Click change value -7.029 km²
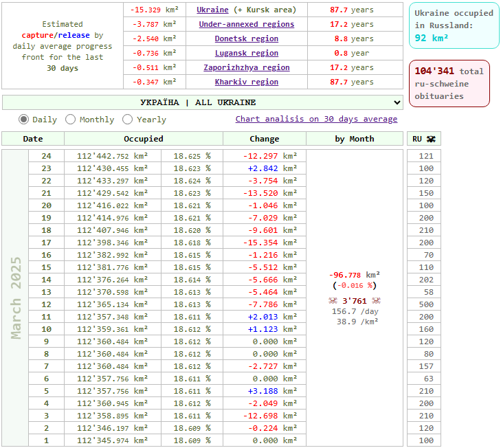Screen dimensions: 501x448 point(273,218)
